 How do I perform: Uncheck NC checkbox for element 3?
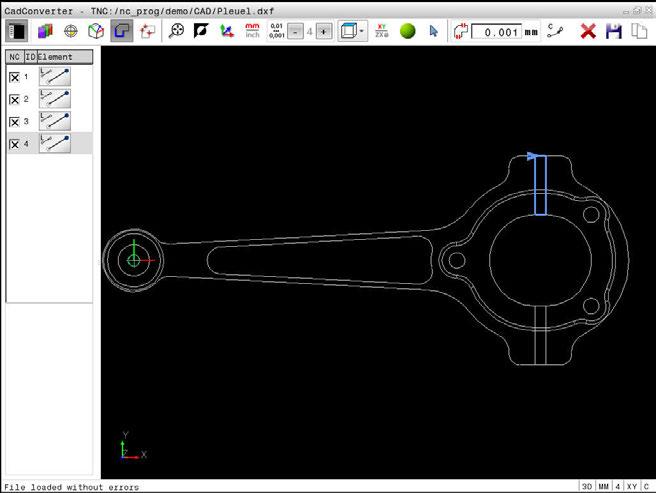[14, 122]
